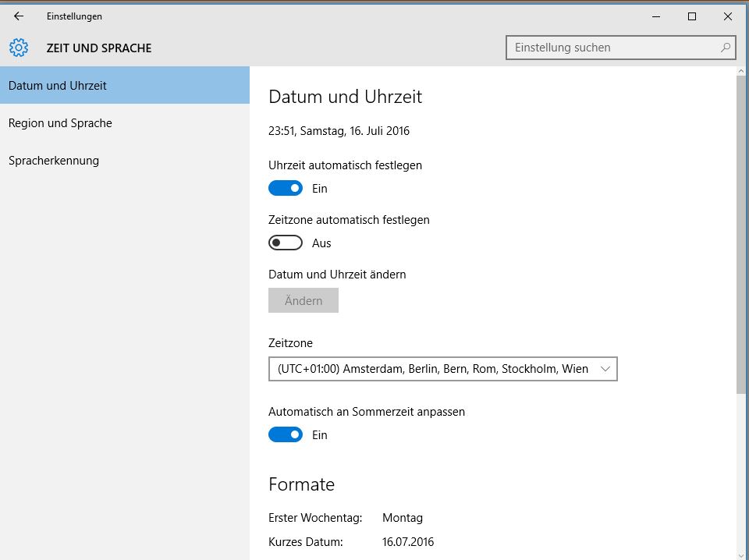Viewport: 749px width, 560px height.
Task: Disable Uhrzeit automatisch festlegen switch
Action: tap(286, 188)
